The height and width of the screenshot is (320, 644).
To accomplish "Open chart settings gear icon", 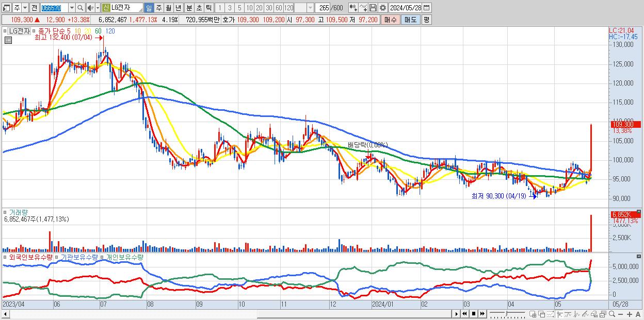I will click(382, 8).
